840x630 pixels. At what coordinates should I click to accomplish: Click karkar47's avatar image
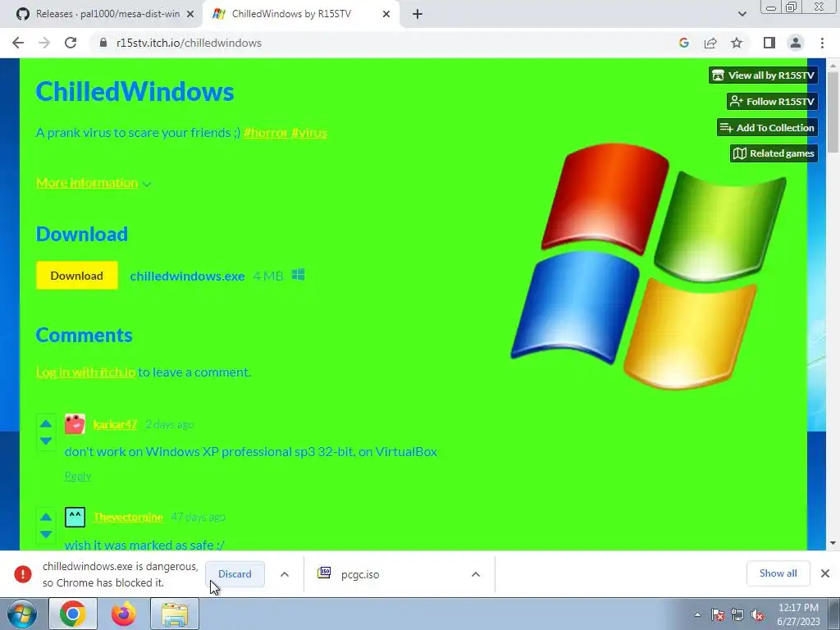click(x=75, y=424)
